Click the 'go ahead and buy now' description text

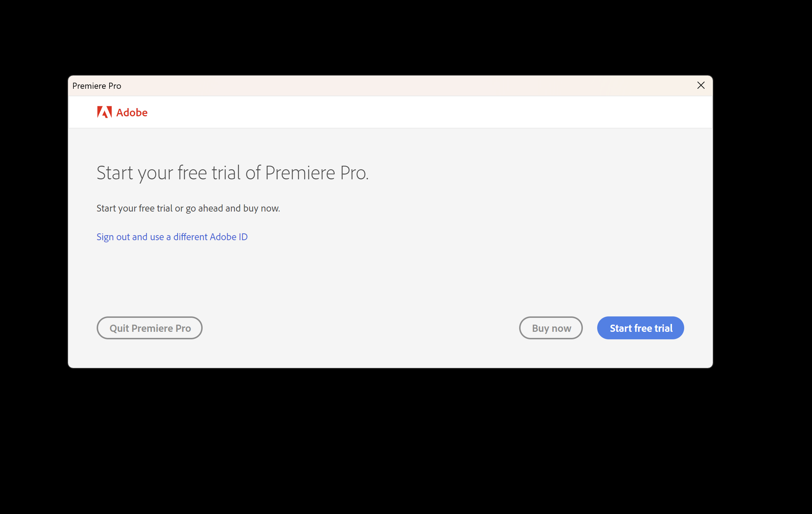(x=233, y=208)
